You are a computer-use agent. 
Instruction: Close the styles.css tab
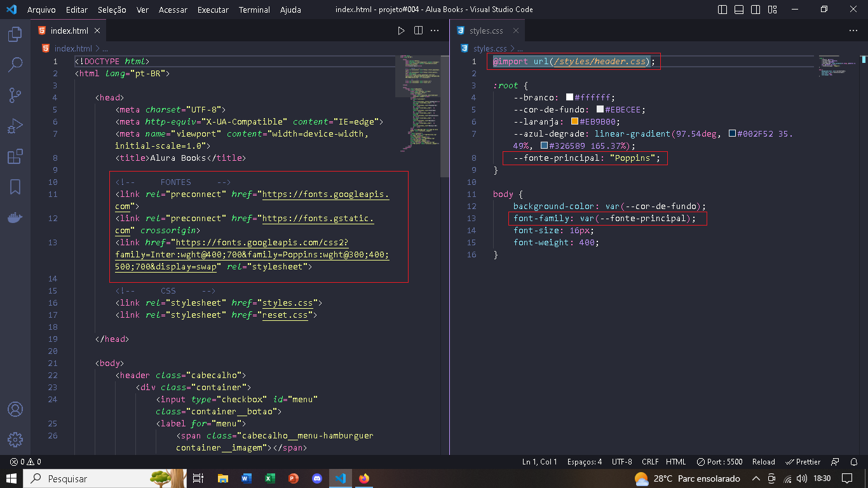(x=516, y=30)
